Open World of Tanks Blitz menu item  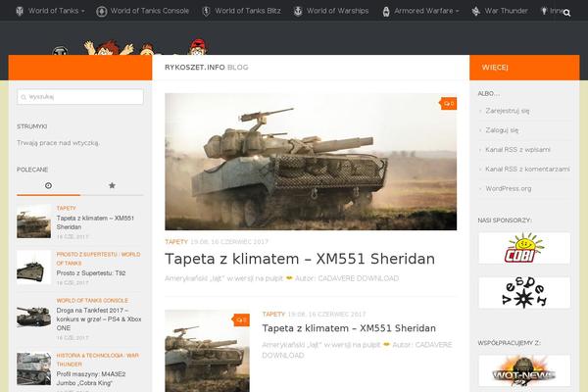248,11
